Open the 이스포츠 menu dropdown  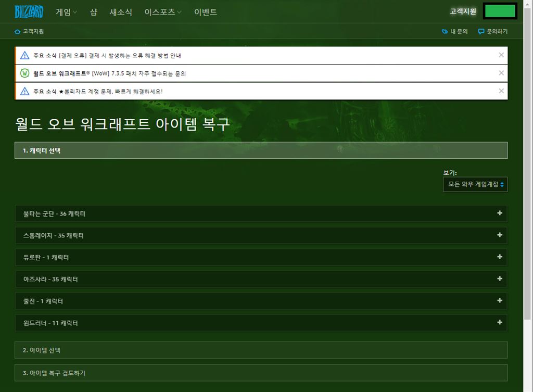click(x=163, y=12)
